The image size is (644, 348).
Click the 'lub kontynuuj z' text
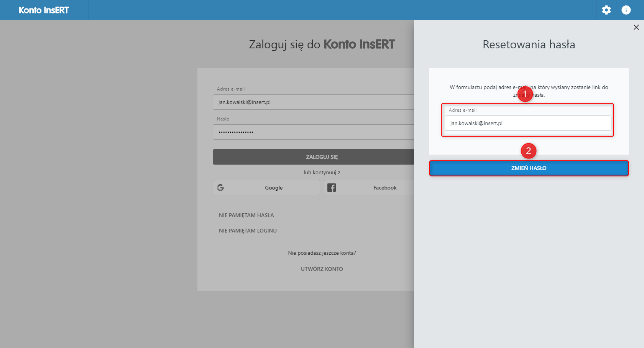click(x=322, y=172)
